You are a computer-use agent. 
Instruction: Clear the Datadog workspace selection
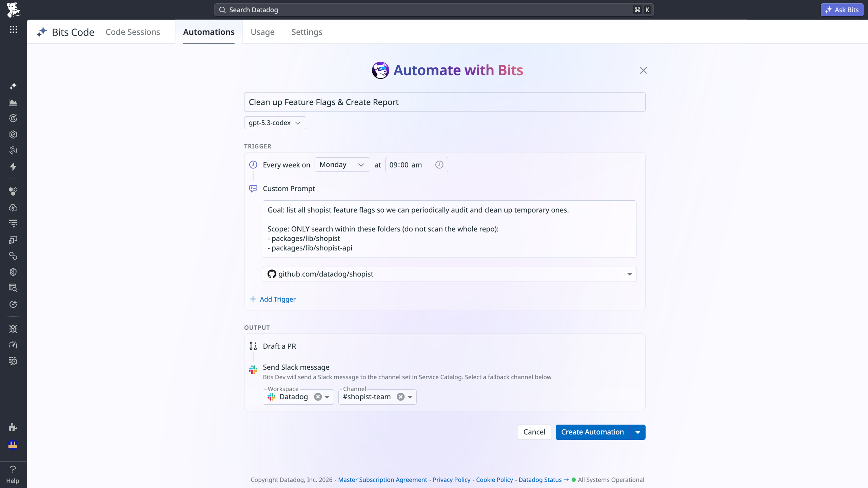318,397
